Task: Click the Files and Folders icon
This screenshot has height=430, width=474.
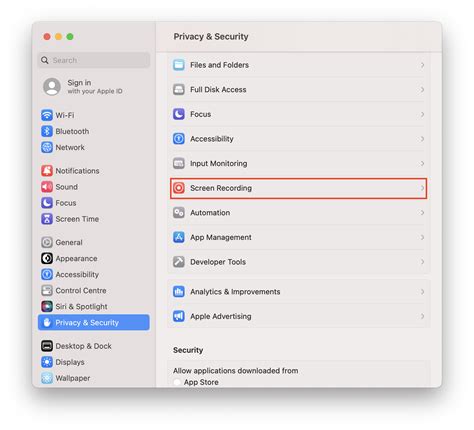Action: (x=179, y=65)
